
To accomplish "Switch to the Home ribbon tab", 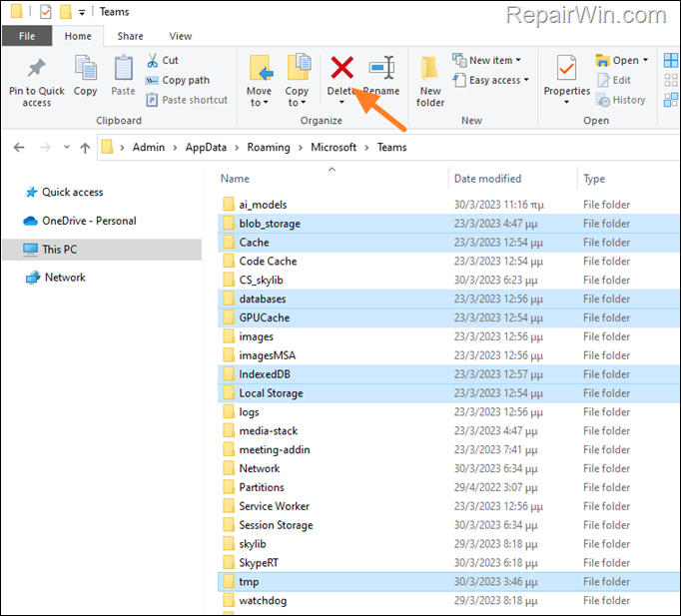I will (x=78, y=36).
